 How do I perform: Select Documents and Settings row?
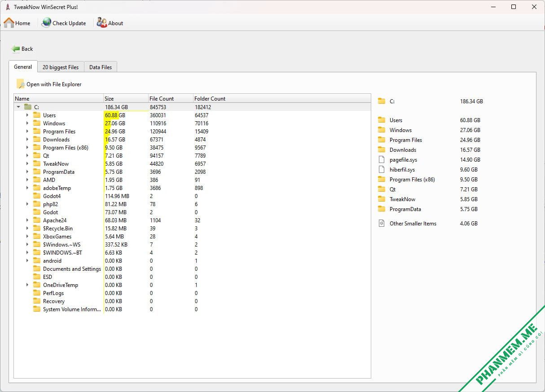192,269
